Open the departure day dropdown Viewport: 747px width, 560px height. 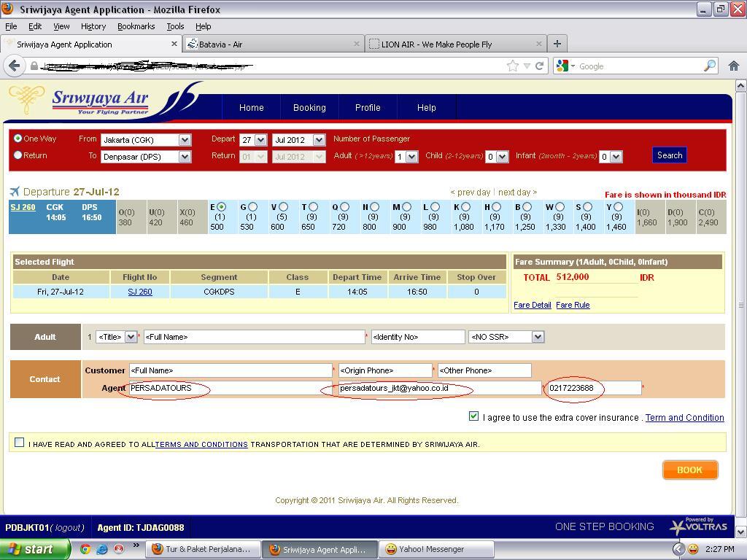click(260, 140)
